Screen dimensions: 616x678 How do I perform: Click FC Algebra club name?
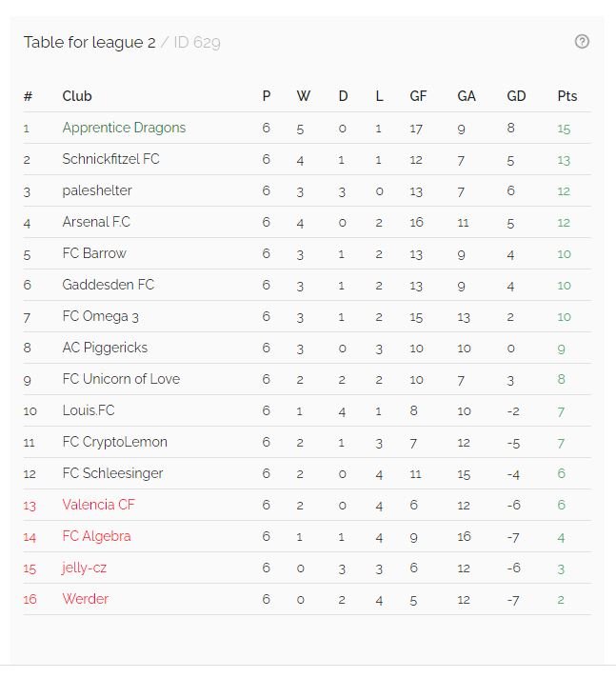click(96, 536)
